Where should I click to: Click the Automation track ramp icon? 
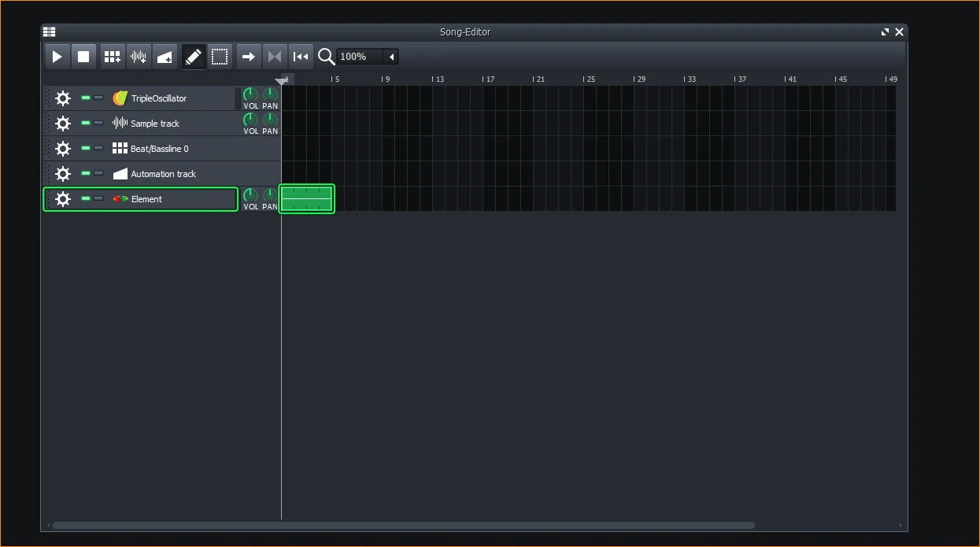pos(120,174)
